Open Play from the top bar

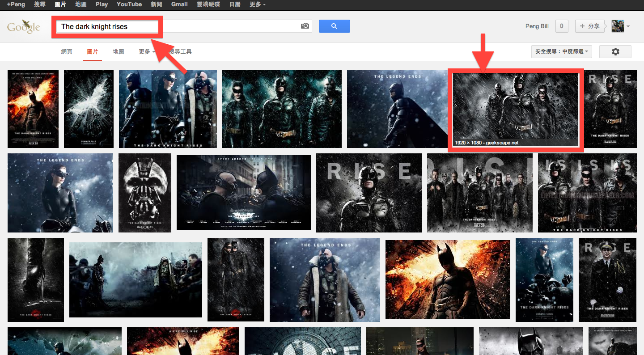[x=102, y=4]
